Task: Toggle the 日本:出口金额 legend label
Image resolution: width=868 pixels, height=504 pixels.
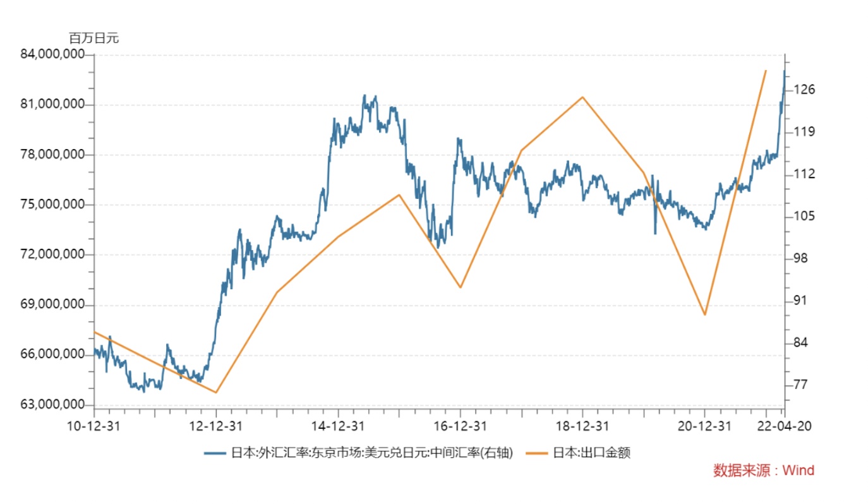Action: coord(591,453)
